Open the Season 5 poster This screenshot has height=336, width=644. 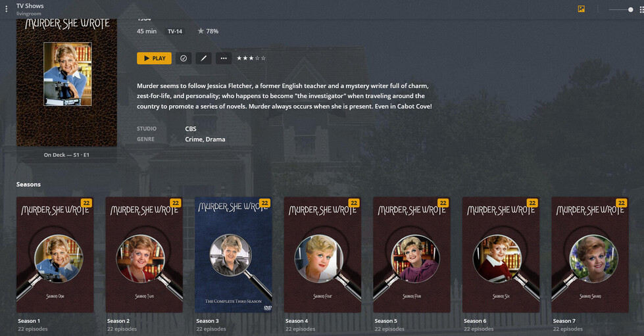coord(412,254)
